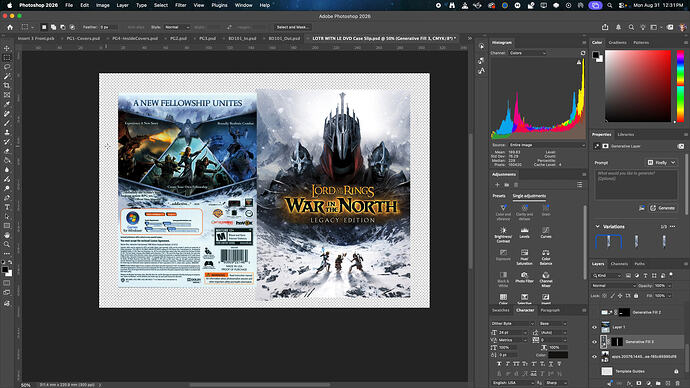Add layer mask from Layers panel footer
Image resolution: width=690 pixels, height=388 pixels.
click(639, 384)
